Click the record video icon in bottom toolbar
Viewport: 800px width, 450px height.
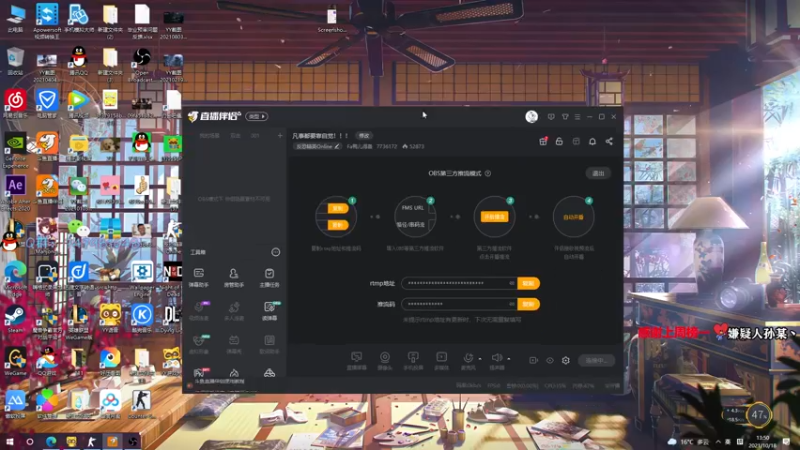[x=533, y=360]
